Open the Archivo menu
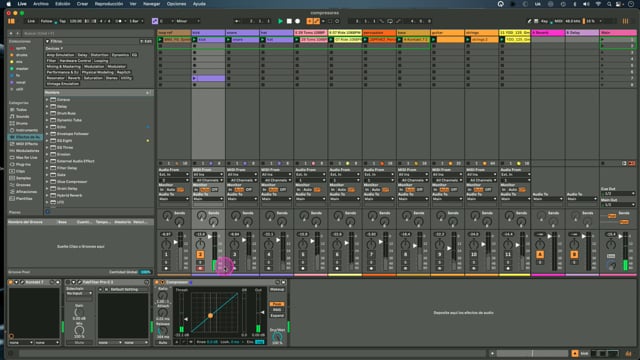 [x=40, y=4]
